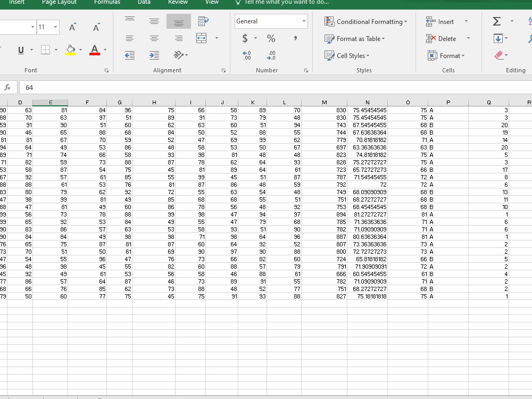The width and height of the screenshot is (532, 399).
Task: Align text right icon
Action: 178,38
